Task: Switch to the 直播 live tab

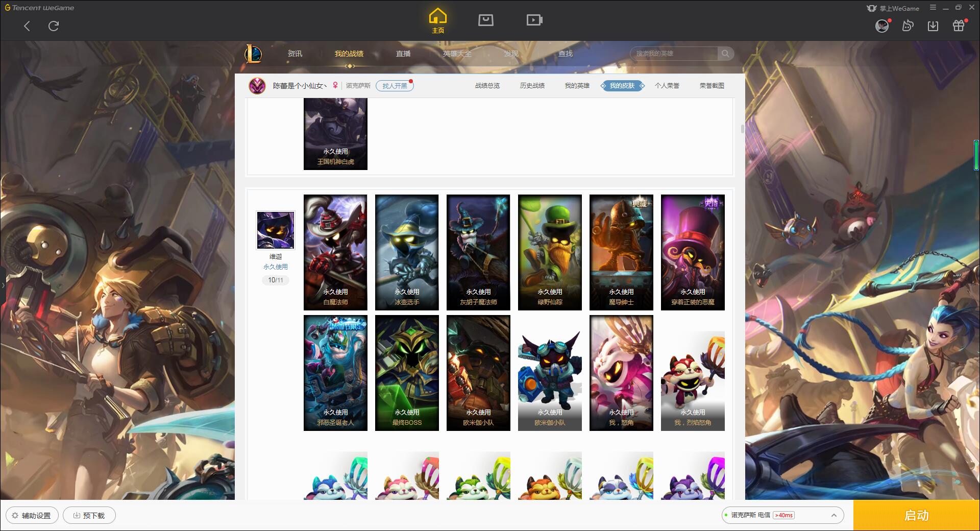Action: tap(403, 54)
